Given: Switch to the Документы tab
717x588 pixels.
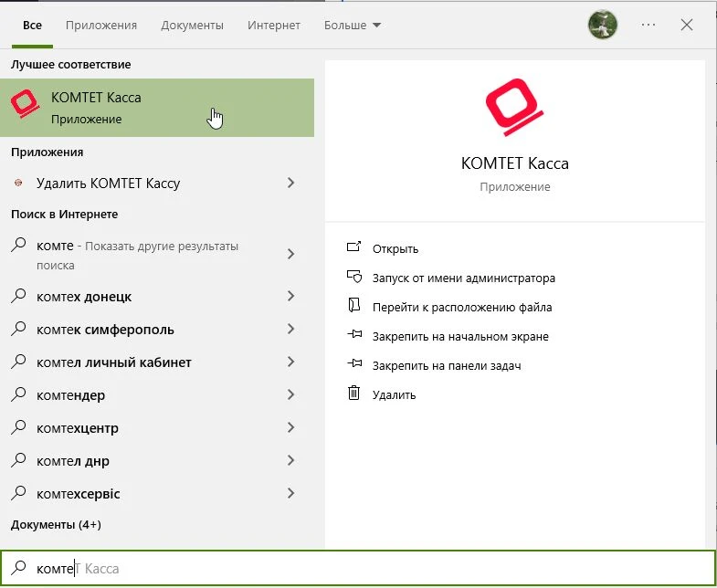Looking at the screenshot, I should click(x=192, y=26).
